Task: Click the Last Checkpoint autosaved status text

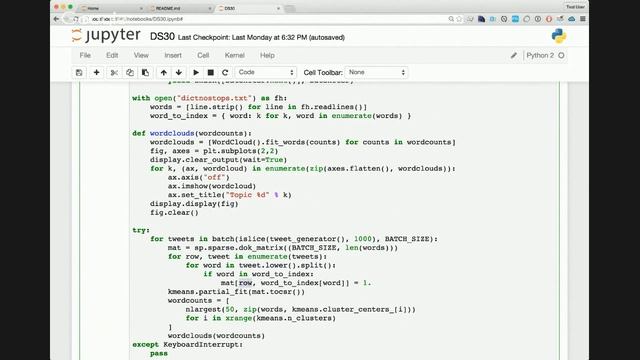Action: [x=261, y=38]
